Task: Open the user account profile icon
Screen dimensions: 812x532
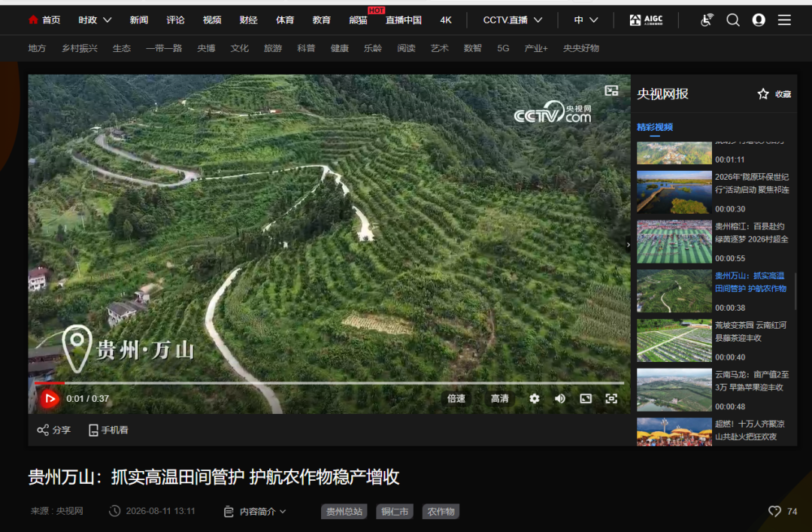Action: pyautogui.click(x=759, y=20)
